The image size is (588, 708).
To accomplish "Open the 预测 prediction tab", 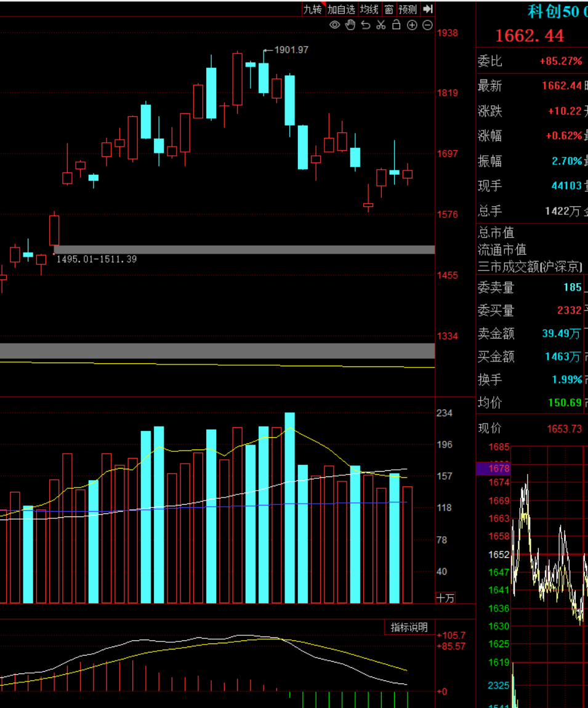I will [408, 9].
